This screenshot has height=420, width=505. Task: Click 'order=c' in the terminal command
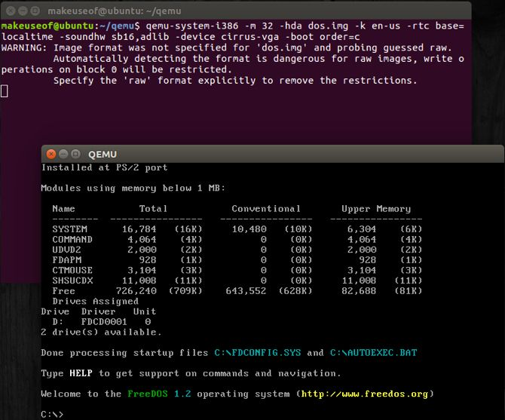339,37
